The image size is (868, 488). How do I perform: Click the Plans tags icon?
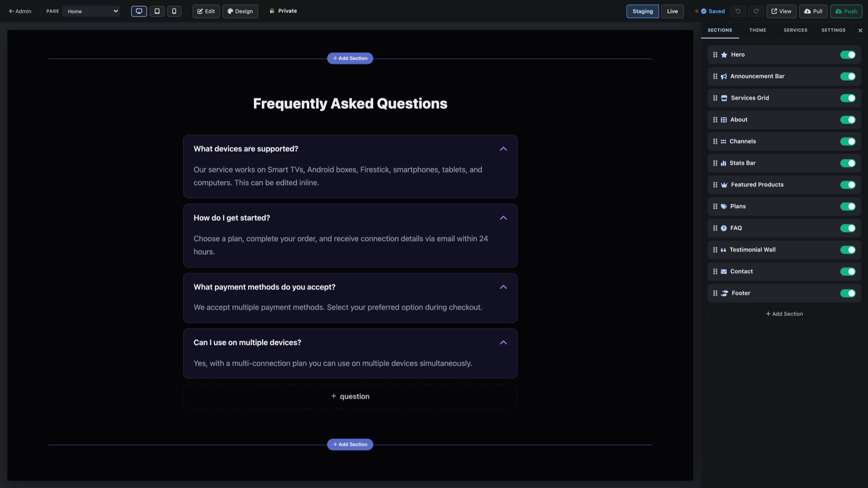[723, 207]
